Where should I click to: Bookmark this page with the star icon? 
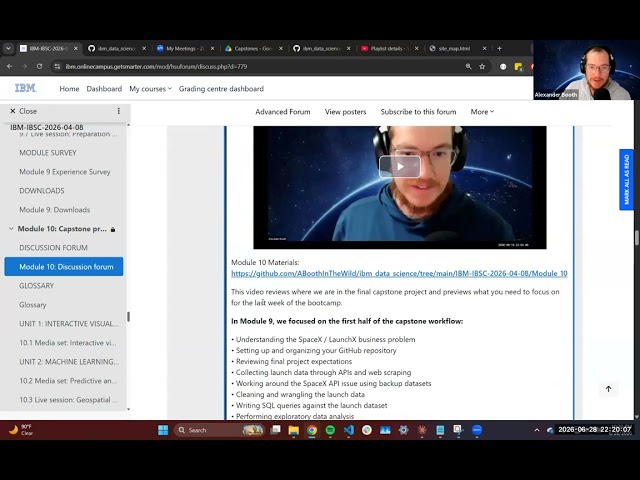(x=482, y=66)
